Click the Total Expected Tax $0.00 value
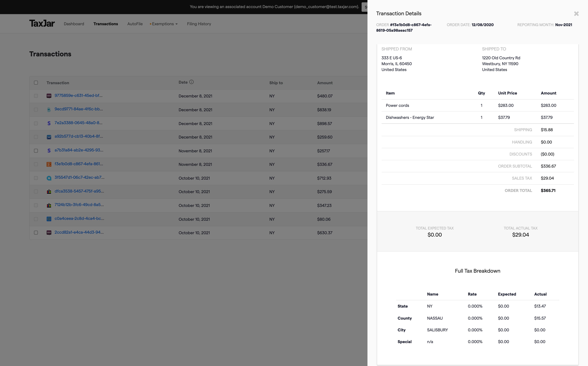Screen dimensions: 588x366 (434, 235)
